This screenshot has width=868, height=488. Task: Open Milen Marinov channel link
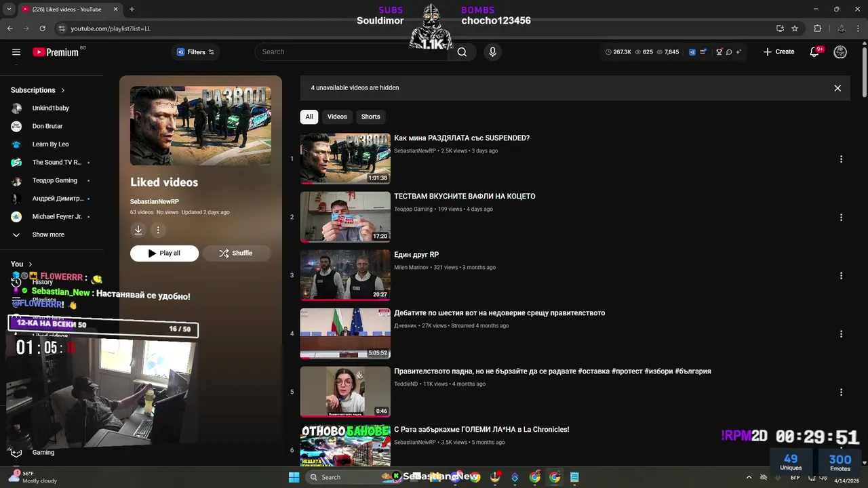[x=411, y=268]
